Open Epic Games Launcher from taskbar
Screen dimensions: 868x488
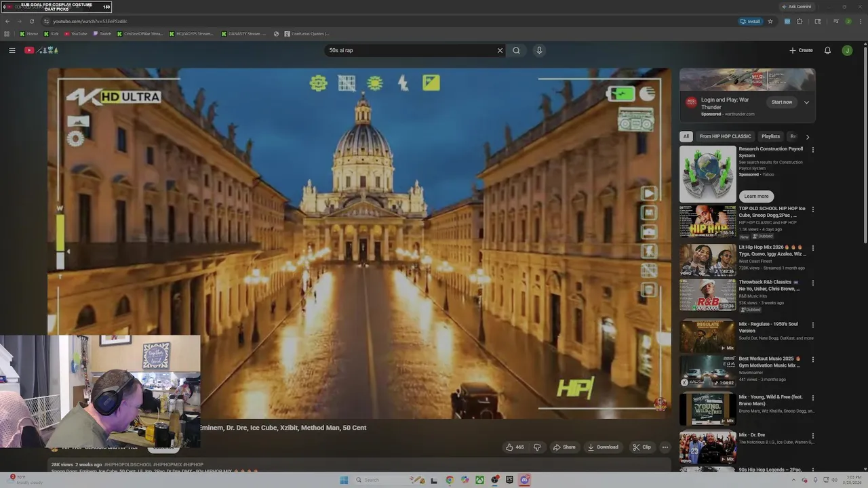pyautogui.click(x=509, y=480)
